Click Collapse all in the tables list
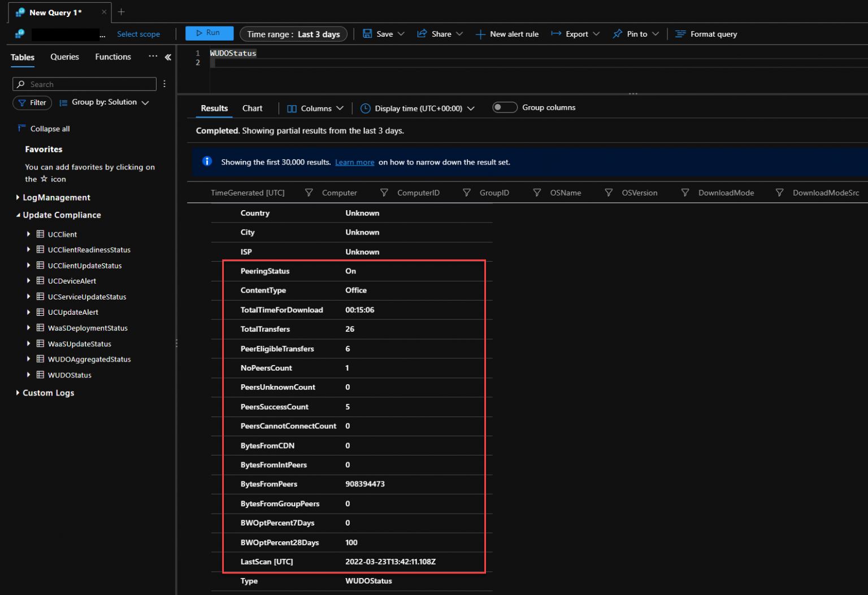Viewport: 868px width, 595px height. (x=49, y=128)
